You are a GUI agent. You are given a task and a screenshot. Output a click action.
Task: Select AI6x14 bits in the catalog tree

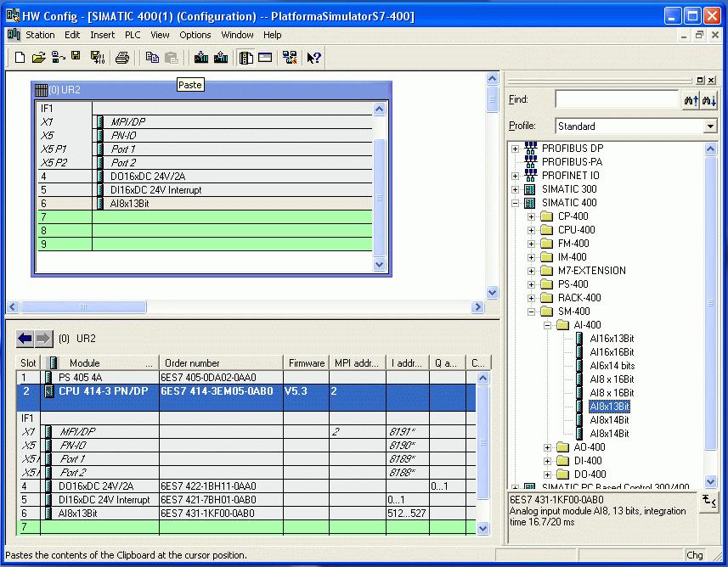tap(612, 366)
